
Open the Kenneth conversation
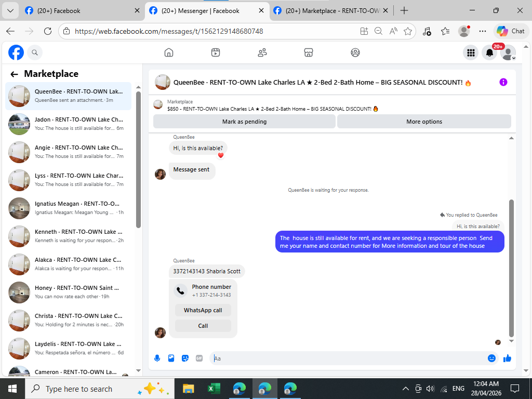tap(68, 236)
